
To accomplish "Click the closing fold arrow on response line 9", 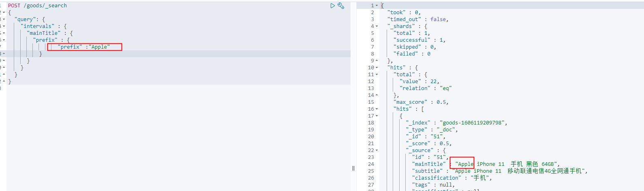I will pos(377,61).
